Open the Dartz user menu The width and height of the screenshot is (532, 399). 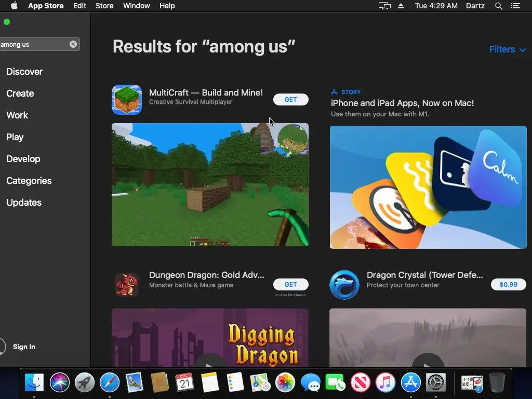click(x=475, y=6)
